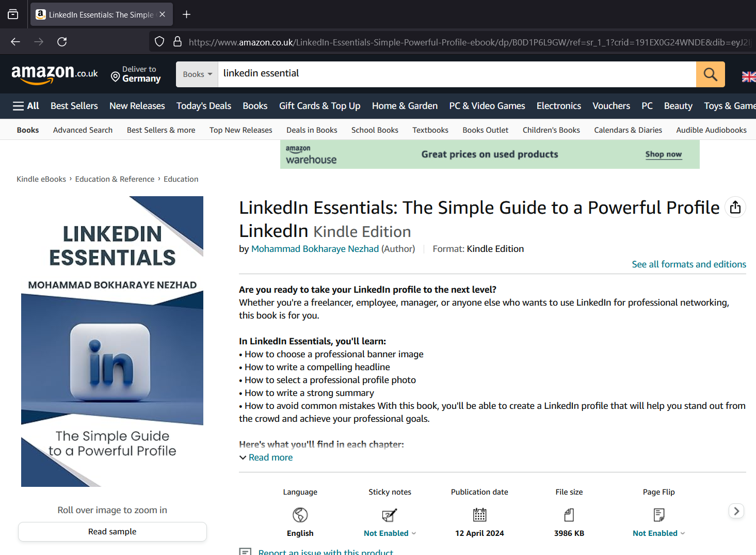Open a new browser tab
The image size is (756, 555).
(187, 14)
